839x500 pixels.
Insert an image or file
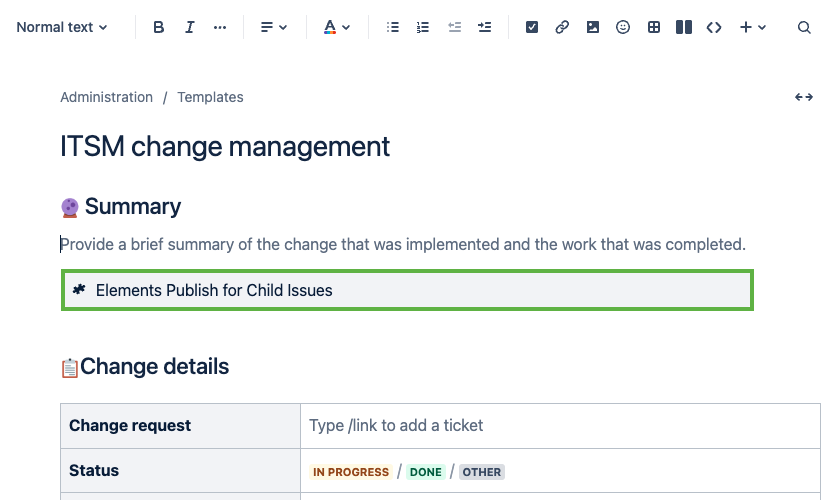point(593,27)
